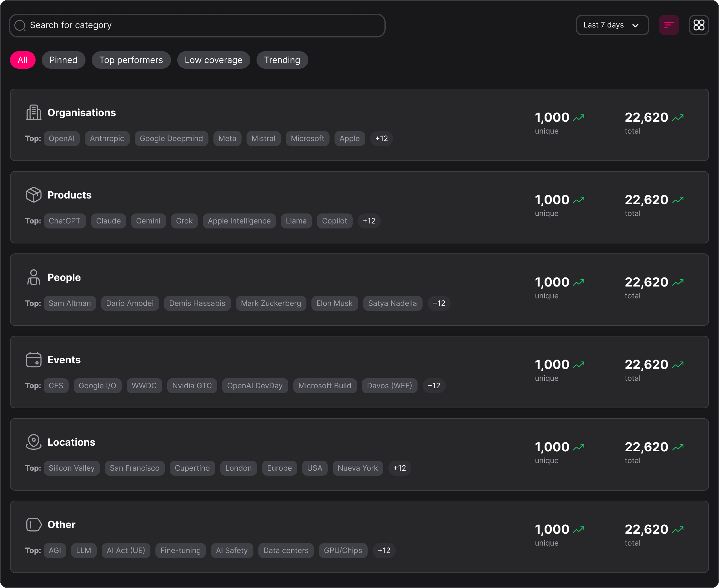Click Locations total trend arrow
The image size is (719, 588).
click(x=678, y=447)
